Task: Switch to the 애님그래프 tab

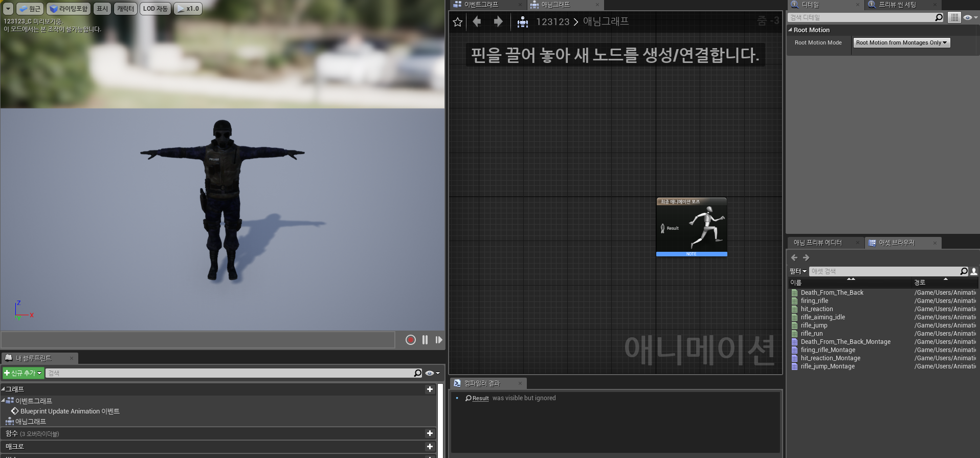Action: [x=555, y=5]
